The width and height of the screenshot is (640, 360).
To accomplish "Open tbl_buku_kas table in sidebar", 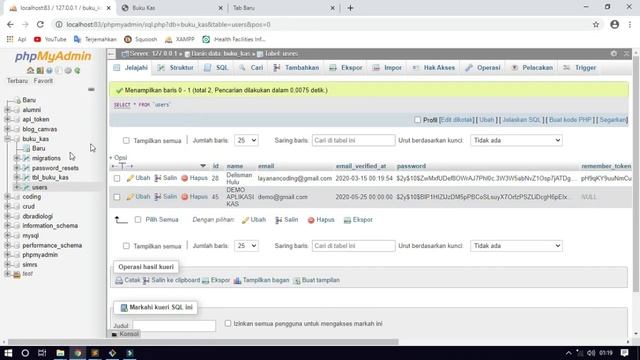I will [50, 178].
